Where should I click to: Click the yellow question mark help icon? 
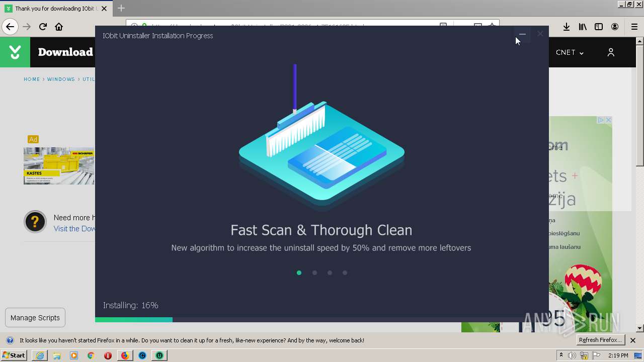coord(35,221)
